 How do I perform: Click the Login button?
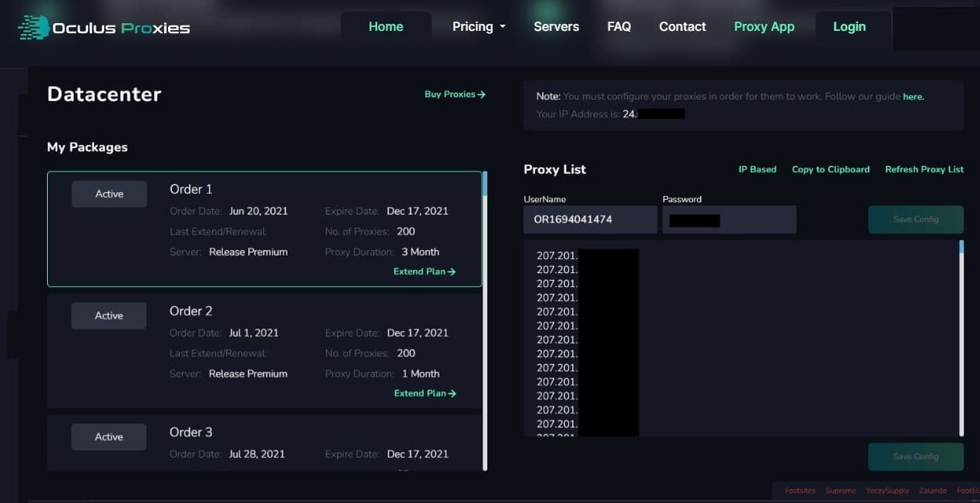point(849,26)
